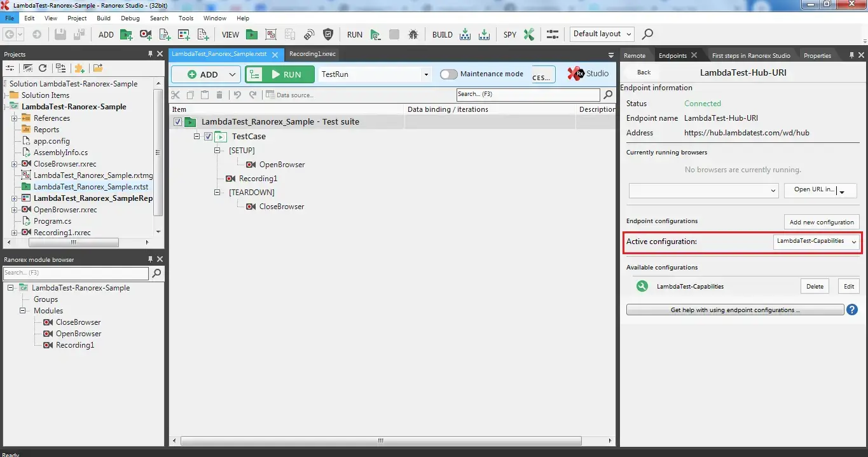868x457 pixels.
Task: Refresh the Projects panel
Action: coord(42,68)
